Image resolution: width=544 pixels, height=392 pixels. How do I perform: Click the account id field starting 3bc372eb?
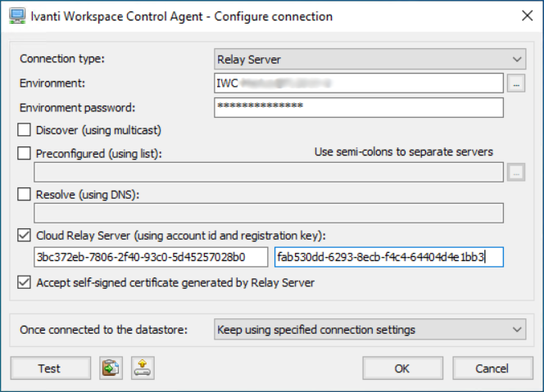151,258
